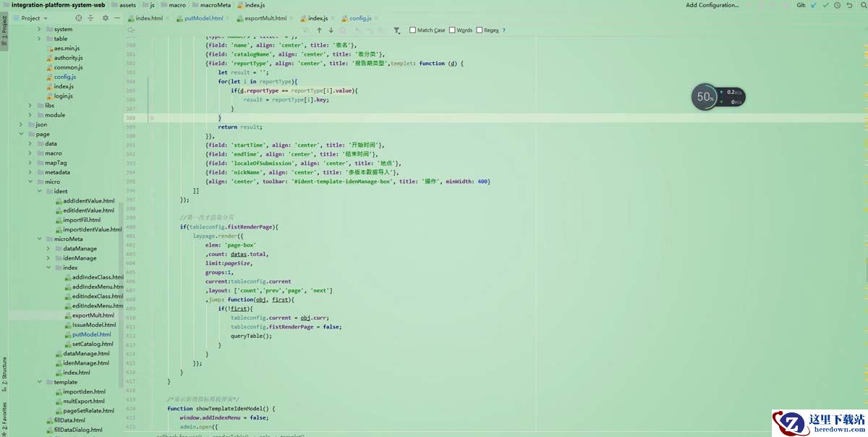Toggle Match Case checkbox
The image size is (868, 437).
pos(412,30)
